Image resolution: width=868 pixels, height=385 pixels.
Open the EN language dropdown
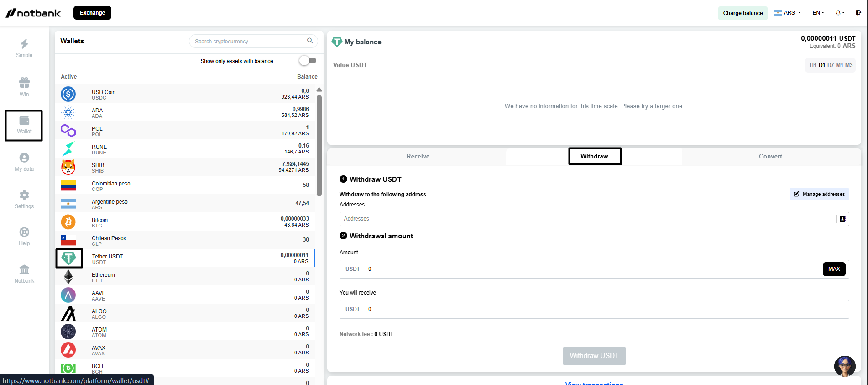click(818, 13)
